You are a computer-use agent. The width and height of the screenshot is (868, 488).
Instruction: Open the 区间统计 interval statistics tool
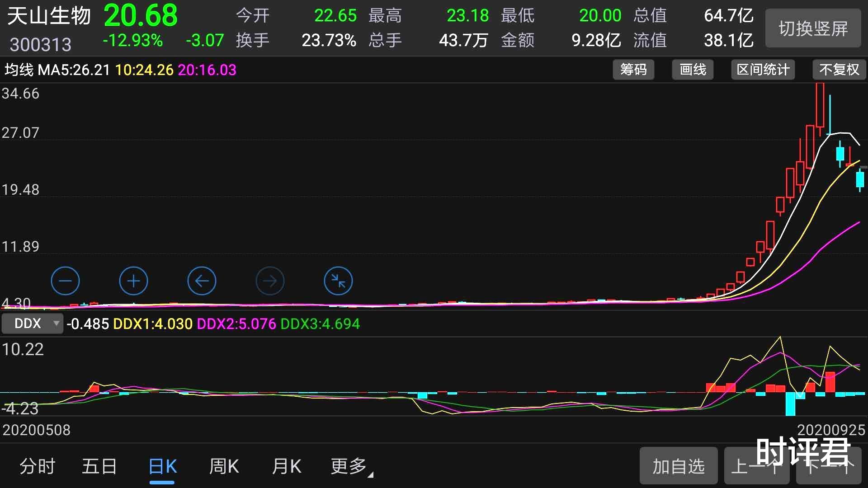(762, 70)
